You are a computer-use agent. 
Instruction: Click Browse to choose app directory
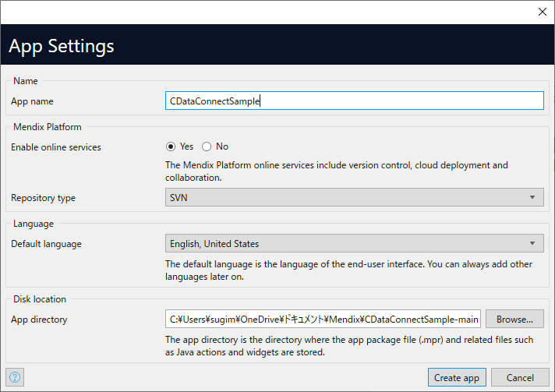pyautogui.click(x=514, y=319)
